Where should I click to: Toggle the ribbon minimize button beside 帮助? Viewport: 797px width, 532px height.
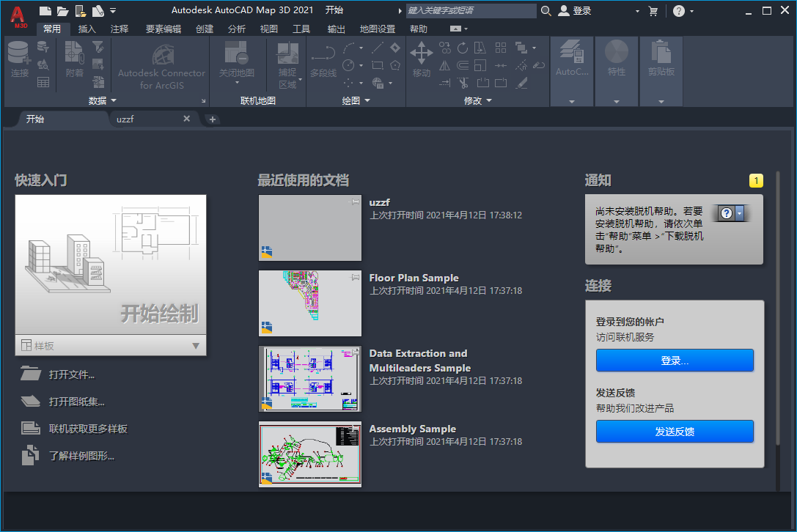[455, 29]
